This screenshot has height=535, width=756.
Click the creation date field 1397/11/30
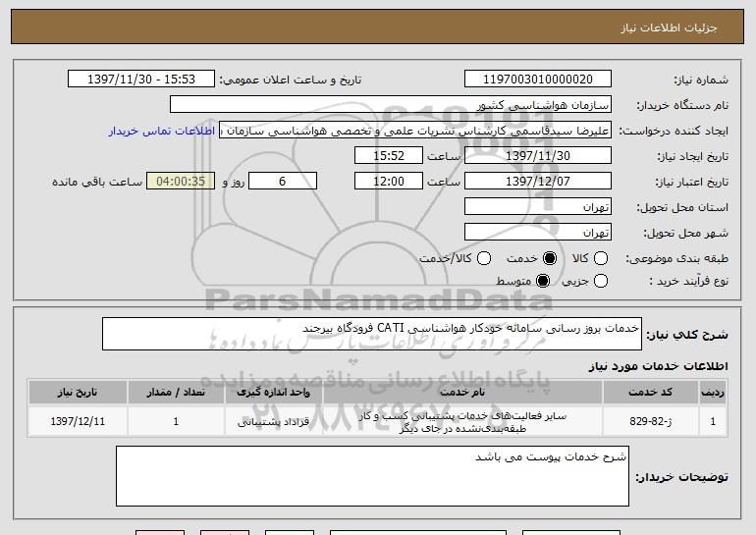pos(538,156)
